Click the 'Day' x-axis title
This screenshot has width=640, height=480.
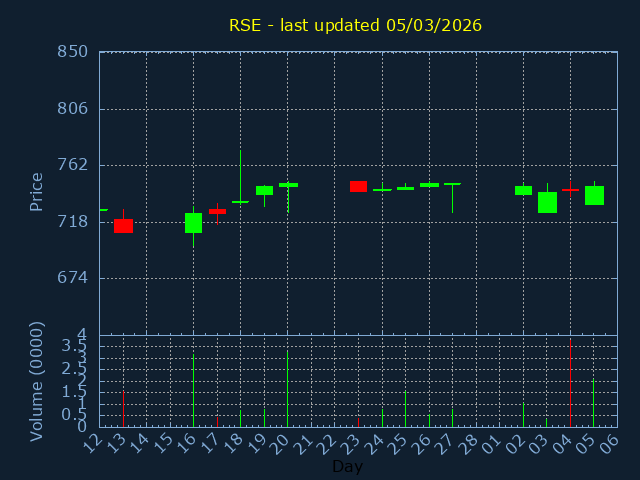[x=347, y=466]
